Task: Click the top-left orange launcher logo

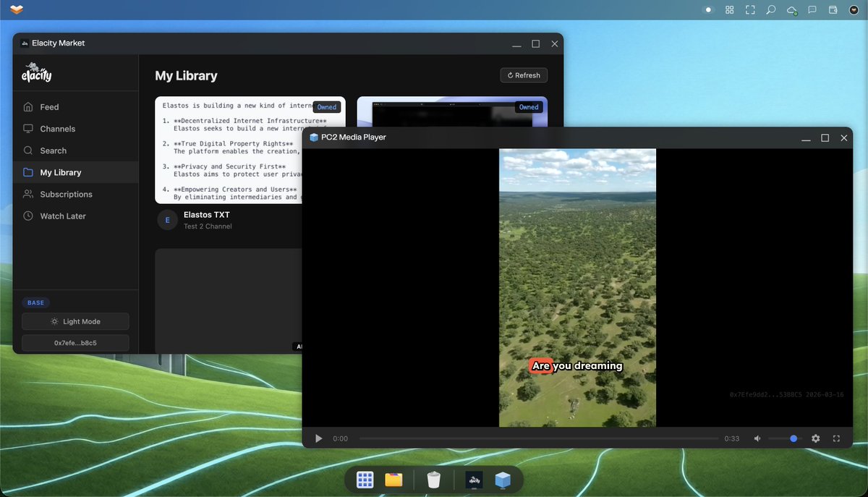Action: 17,9
